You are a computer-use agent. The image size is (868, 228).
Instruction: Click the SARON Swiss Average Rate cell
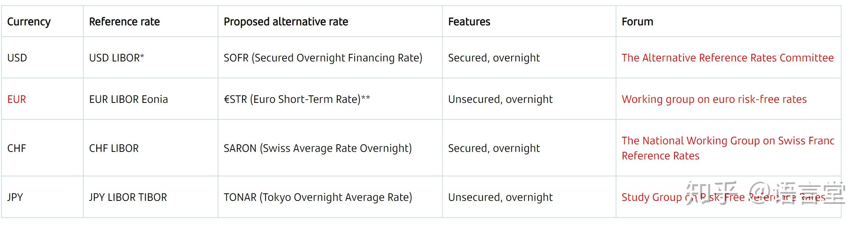[x=317, y=148]
